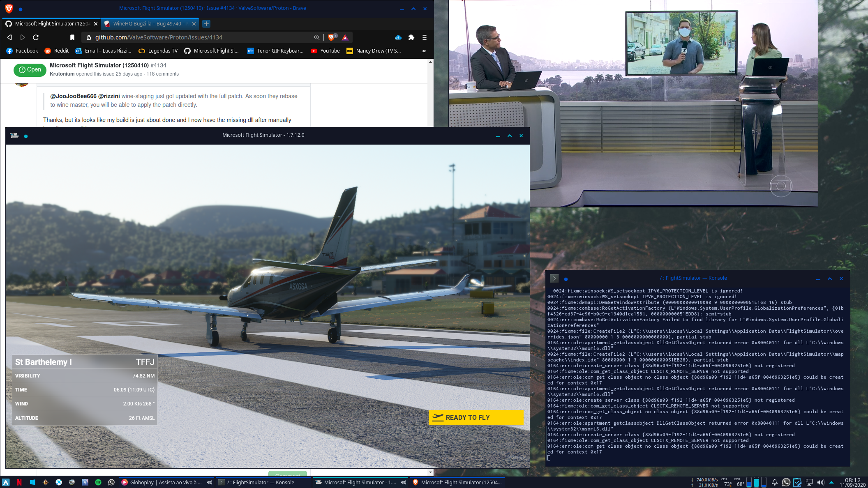The height and width of the screenshot is (488, 868).
Task: Click the @rizzini mention
Action: pyautogui.click(x=109, y=96)
